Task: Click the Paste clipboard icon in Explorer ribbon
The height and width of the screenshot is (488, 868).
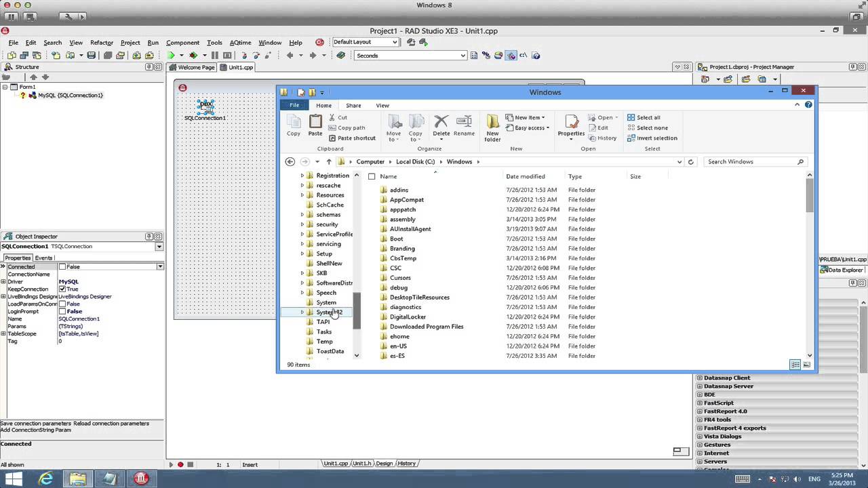Action: pyautogui.click(x=315, y=122)
